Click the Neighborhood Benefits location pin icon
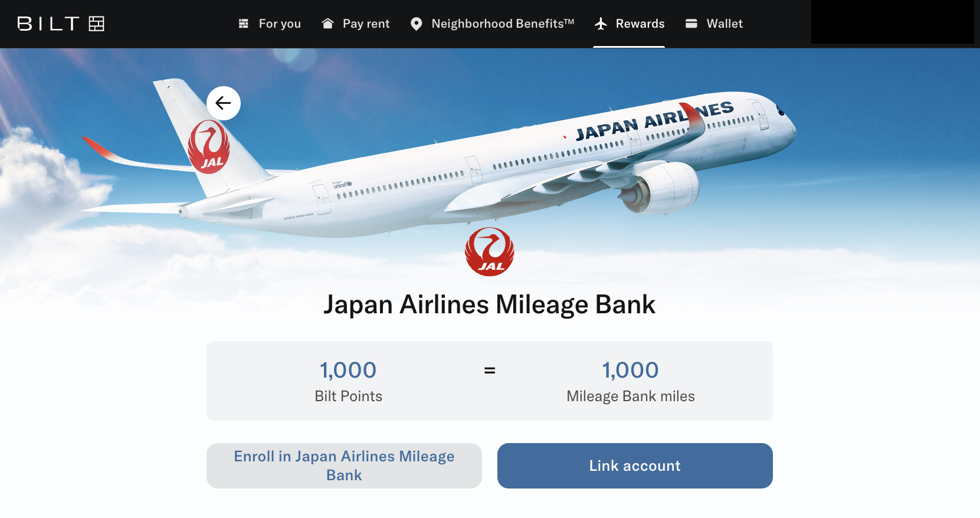Screen dimensions: 980x518 [x=416, y=24]
